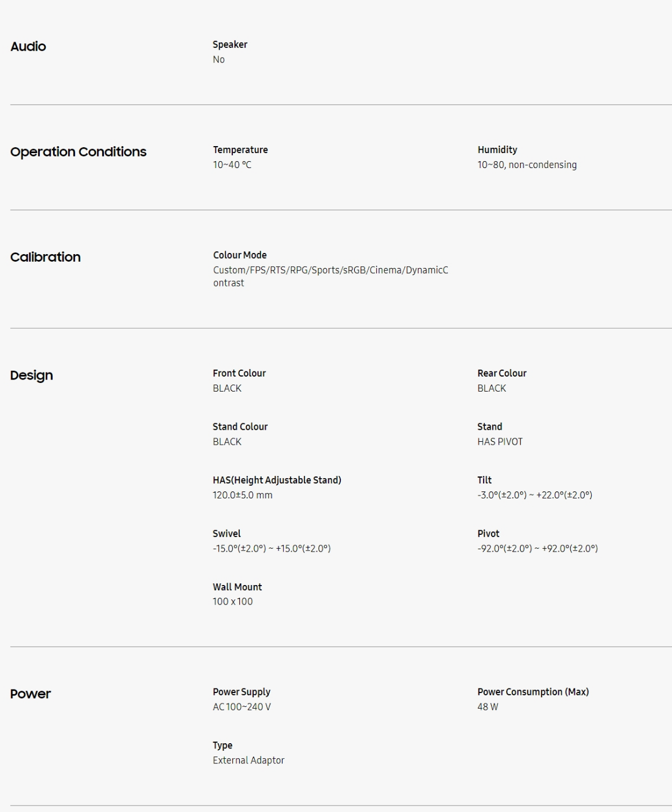672x812 pixels.
Task: Click the Tilt spec label
Action: pos(485,480)
